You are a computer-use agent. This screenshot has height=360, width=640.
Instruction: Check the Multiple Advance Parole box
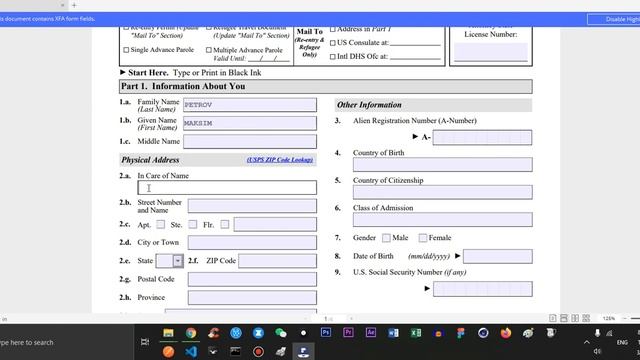coord(209,50)
